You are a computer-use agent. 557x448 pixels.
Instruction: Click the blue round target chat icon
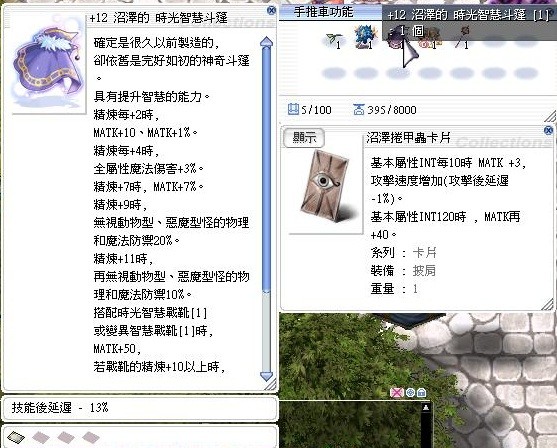click(410, 393)
